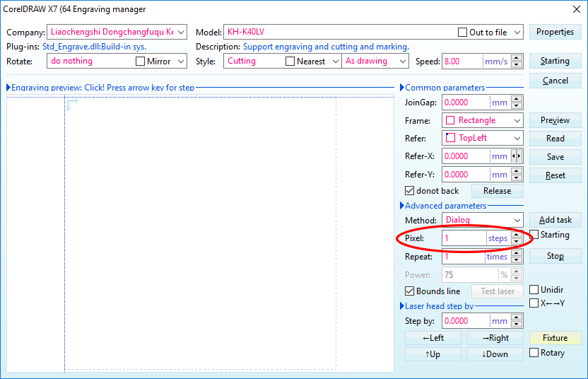Enable the Mirror checkbox
The width and height of the screenshot is (588, 379).
[x=141, y=62]
